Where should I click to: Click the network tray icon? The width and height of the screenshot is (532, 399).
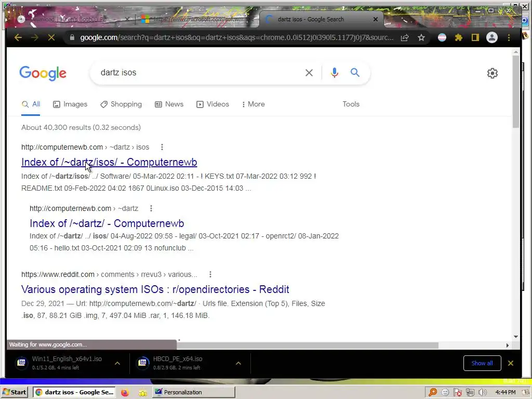point(470,392)
